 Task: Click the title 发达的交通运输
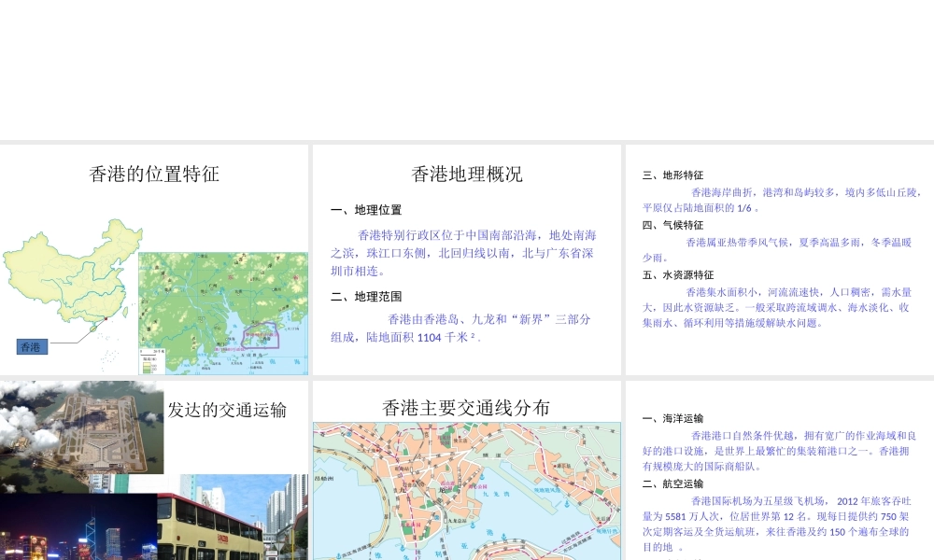click(227, 410)
